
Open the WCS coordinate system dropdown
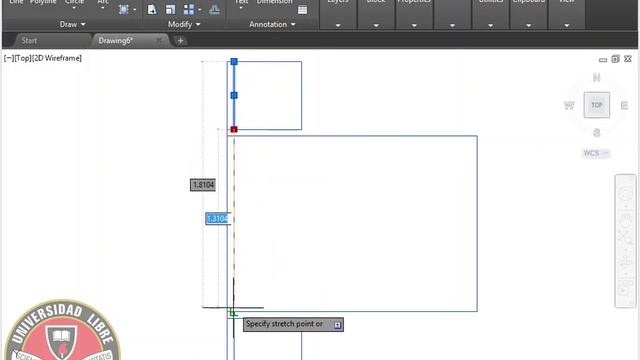pos(596,153)
